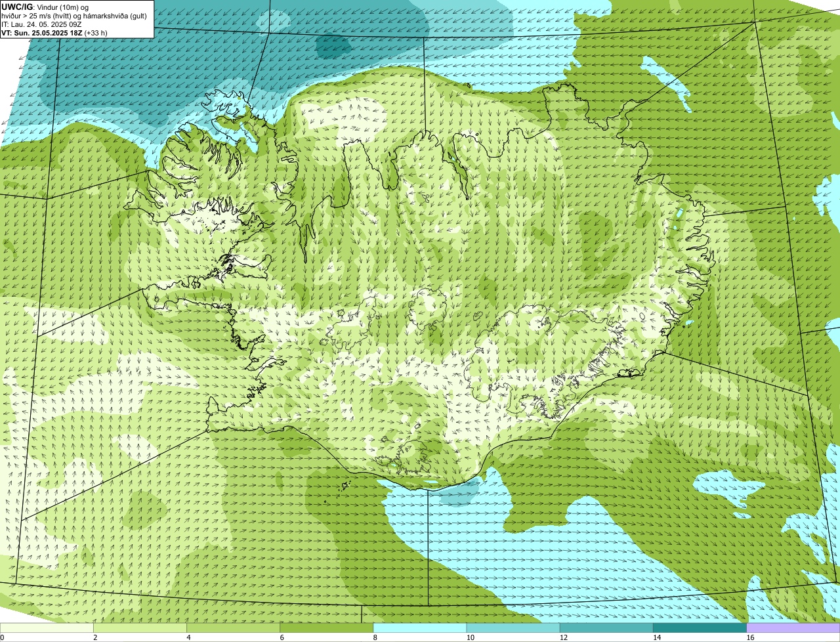Select the 2–4 m/s light green legend swatch
Screen dimensions: 840x642
coord(140,628)
